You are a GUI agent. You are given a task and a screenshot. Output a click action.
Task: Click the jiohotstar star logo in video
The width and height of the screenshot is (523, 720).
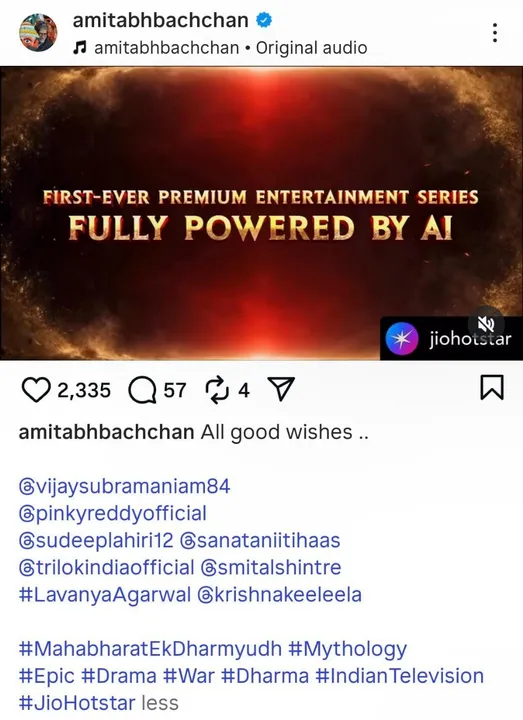402,339
